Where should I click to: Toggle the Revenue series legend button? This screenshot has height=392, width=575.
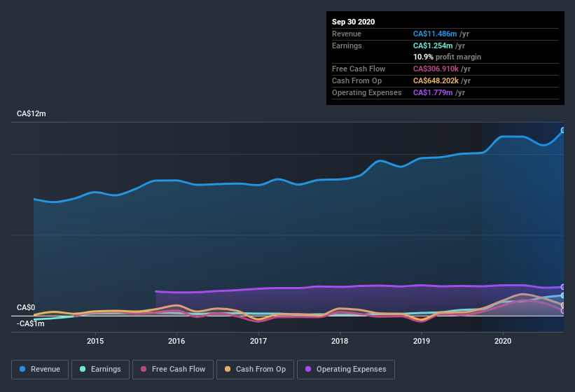(x=40, y=370)
